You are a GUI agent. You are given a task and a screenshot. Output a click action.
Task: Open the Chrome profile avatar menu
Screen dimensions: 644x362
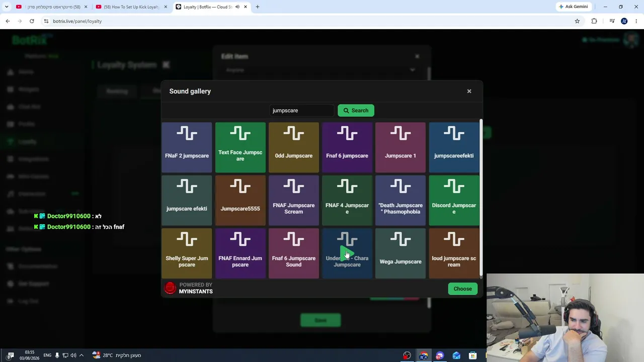[x=624, y=21]
